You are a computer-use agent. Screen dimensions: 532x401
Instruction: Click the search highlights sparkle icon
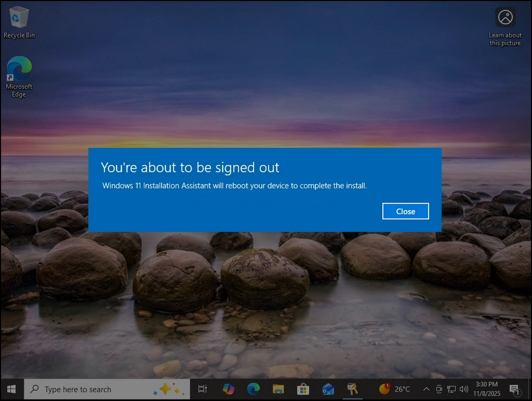pyautogui.click(x=168, y=389)
